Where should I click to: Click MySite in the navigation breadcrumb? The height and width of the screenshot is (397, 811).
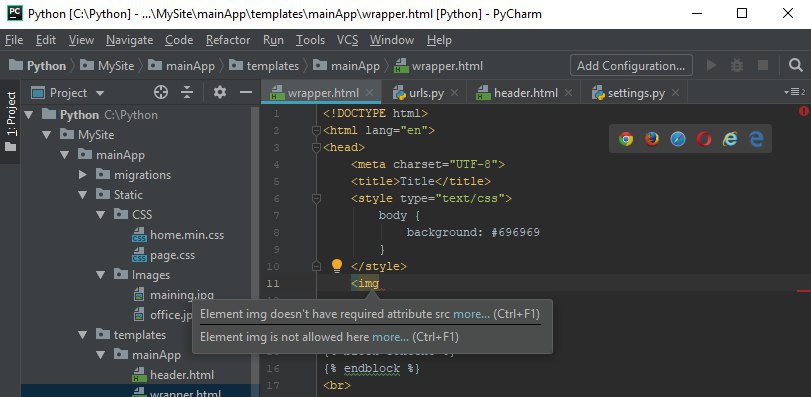(107, 66)
